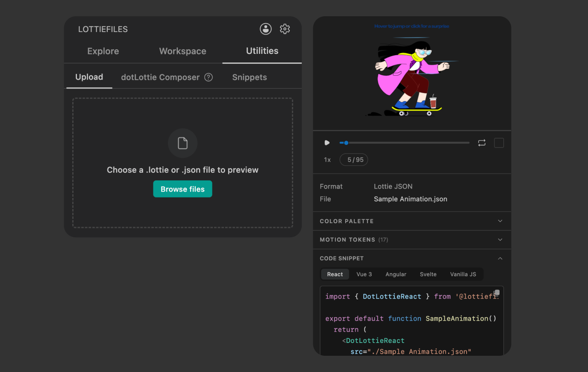Select the Vanilla JS code snippet tab
Image resolution: width=588 pixels, height=372 pixels.
(463, 275)
